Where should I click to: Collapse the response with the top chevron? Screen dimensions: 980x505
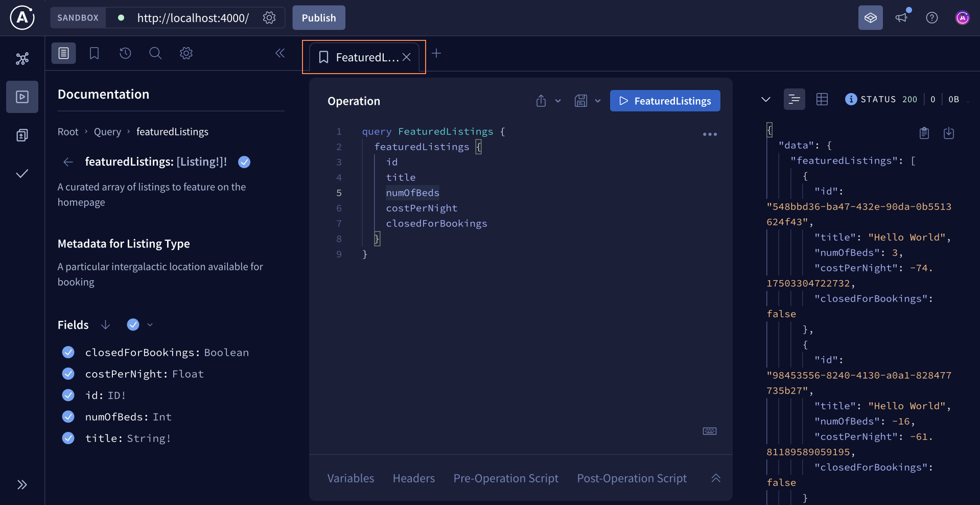pos(766,99)
